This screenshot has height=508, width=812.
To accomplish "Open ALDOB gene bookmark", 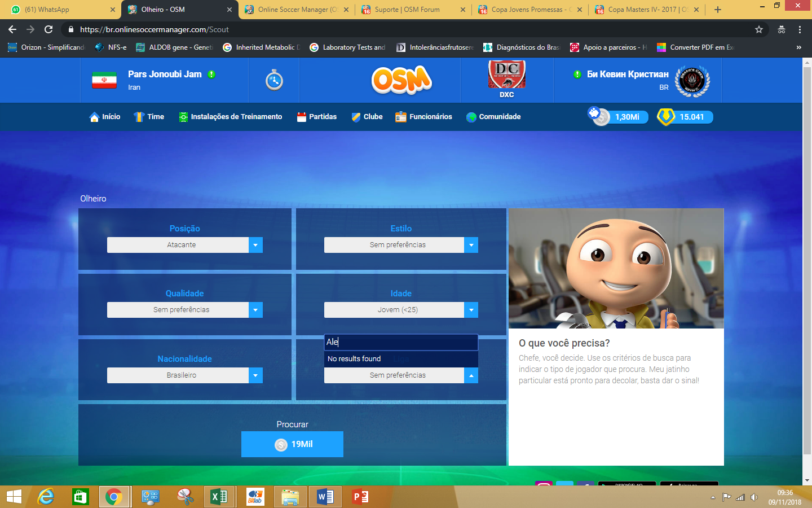I will [x=175, y=47].
